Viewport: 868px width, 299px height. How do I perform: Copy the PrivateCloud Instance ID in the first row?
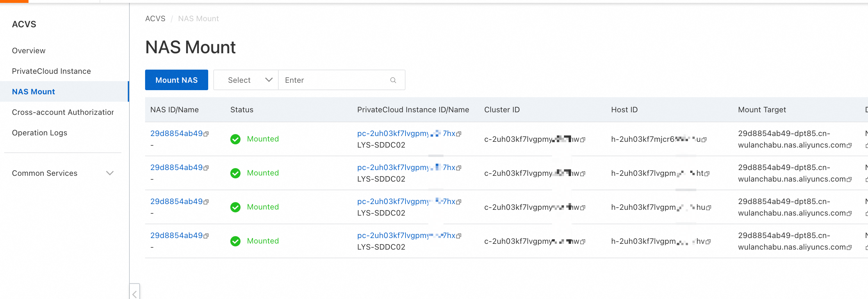click(x=459, y=134)
